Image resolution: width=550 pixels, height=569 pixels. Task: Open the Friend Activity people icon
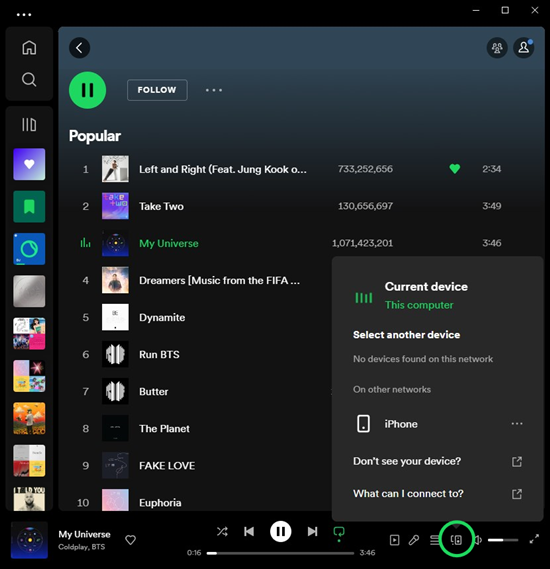(497, 48)
